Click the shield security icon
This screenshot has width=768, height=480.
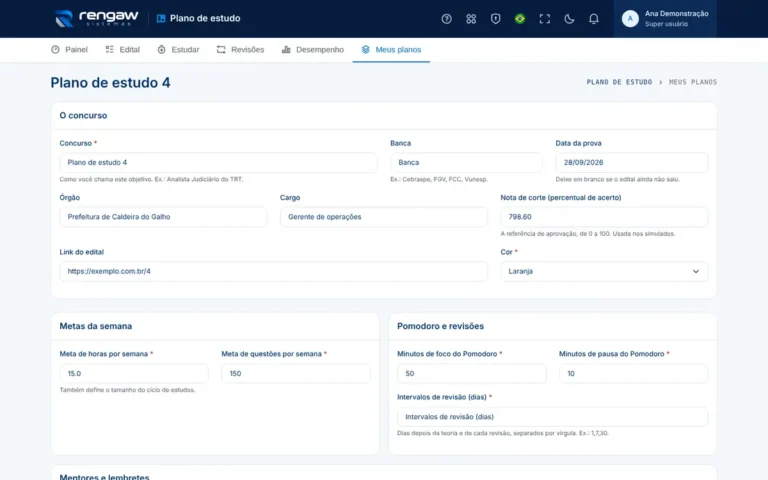pyautogui.click(x=495, y=19)
